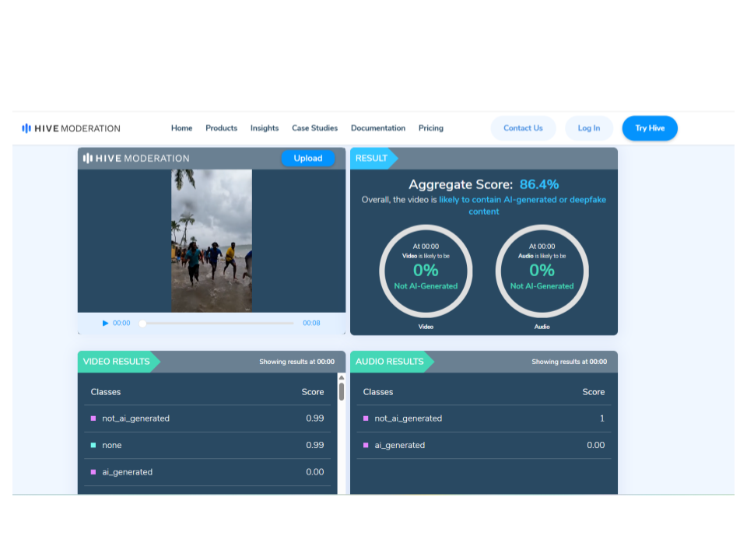This screenshot has width=747, height=560.
Task: Click the Try Hive button
Action: [650, 128]
